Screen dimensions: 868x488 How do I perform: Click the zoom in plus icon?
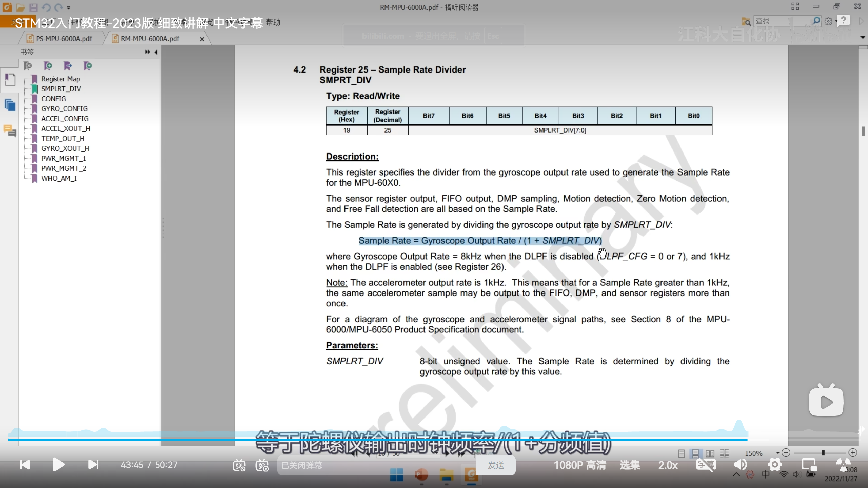click(853, 453)
